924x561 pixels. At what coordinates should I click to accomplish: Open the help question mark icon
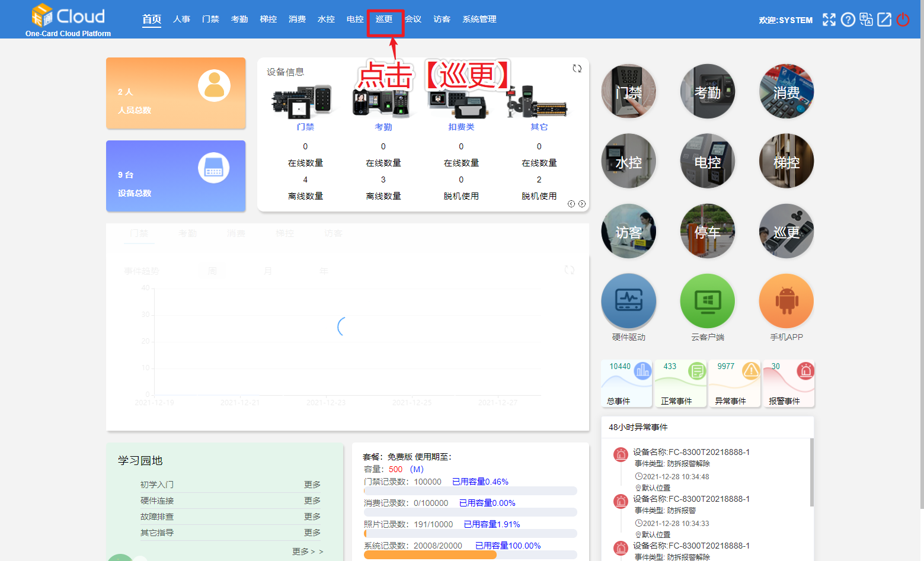[848, 20]
